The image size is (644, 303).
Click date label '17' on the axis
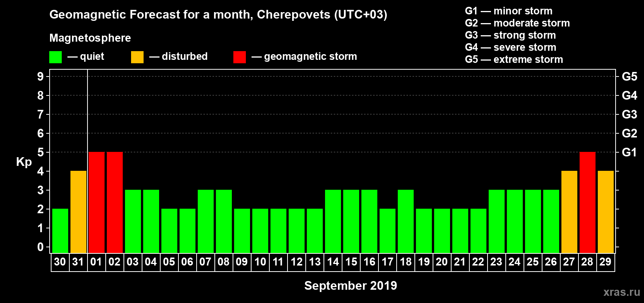[x=388, y=262]
